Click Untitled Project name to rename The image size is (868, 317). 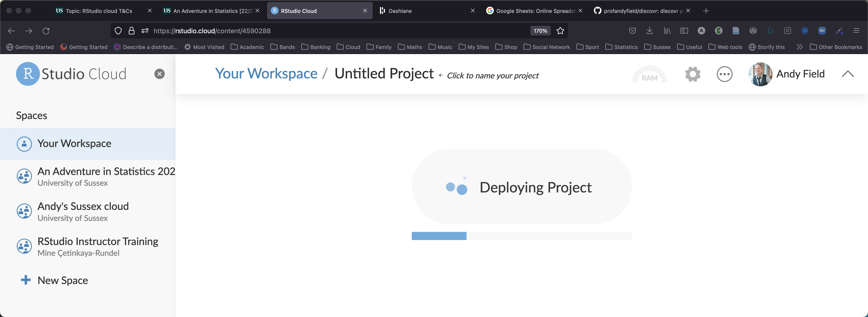pyautogui.click(x=384, y=73)
